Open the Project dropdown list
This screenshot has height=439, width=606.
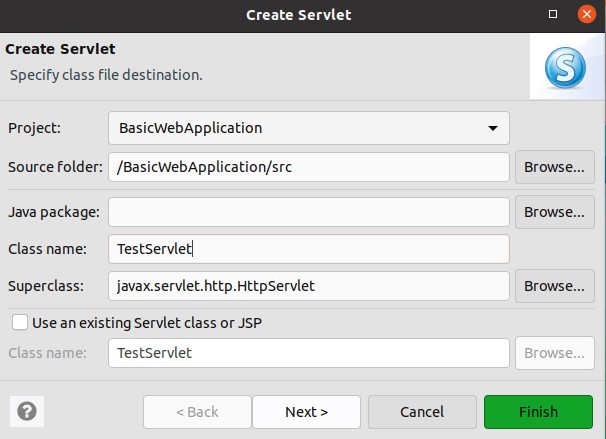coord(308,128)
